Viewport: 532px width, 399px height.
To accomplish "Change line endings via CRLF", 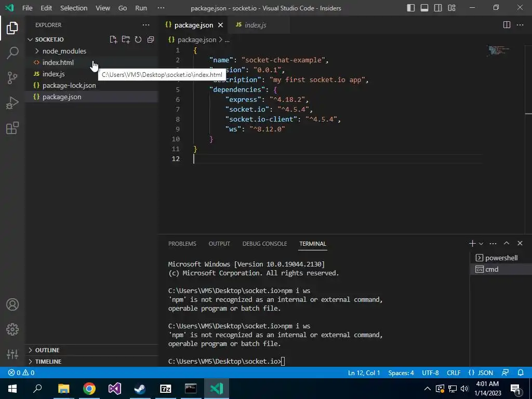I will coord(454,373).
